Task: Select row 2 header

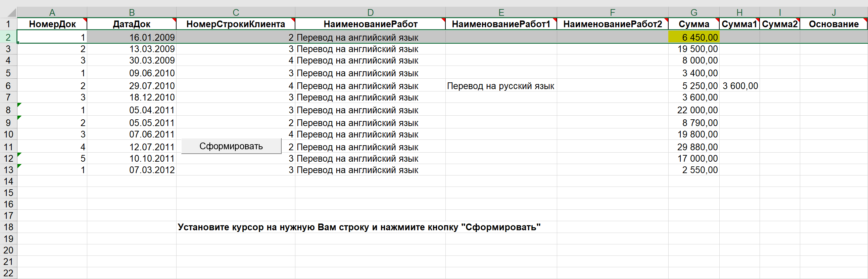Action: [x=8, y=37]
